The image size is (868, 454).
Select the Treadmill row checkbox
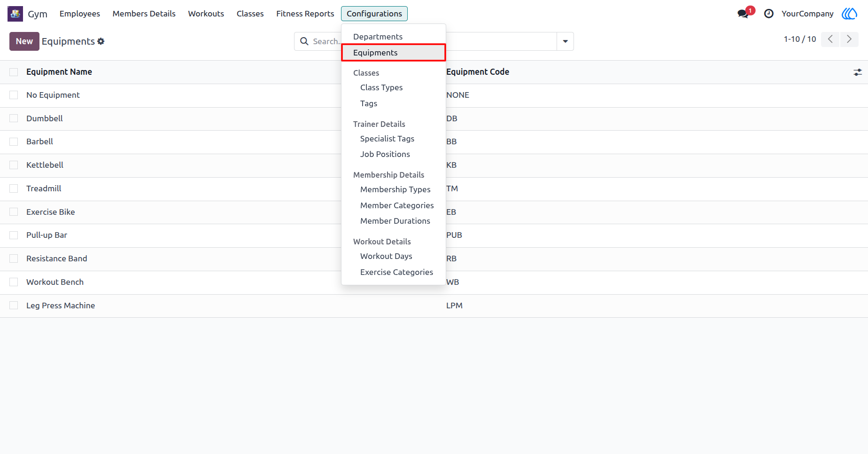click(14, 188)
